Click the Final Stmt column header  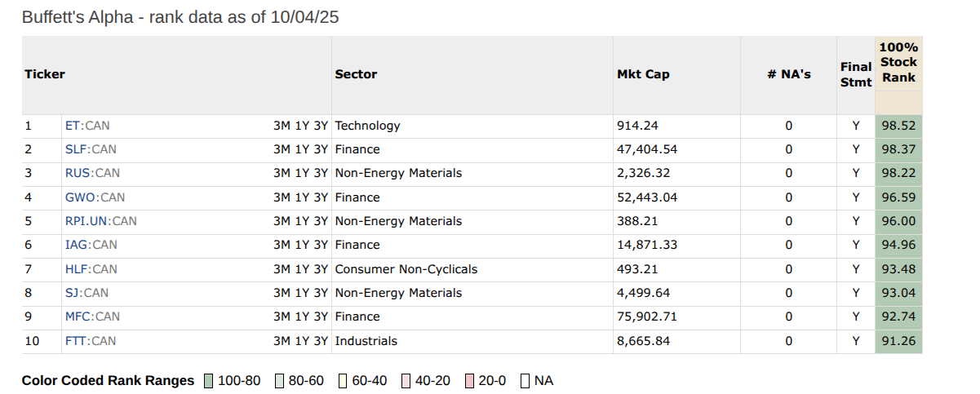pos(856,74)
